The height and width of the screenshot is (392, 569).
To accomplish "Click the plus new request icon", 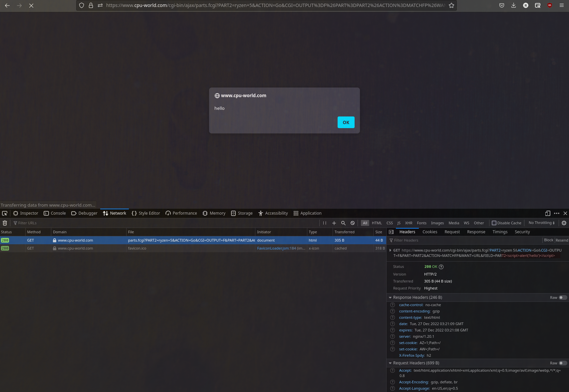I will [334, 223].
